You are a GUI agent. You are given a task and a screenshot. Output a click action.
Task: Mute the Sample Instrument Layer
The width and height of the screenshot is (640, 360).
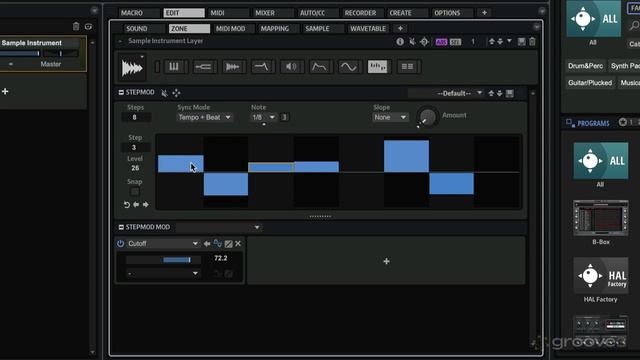point(412,42)
